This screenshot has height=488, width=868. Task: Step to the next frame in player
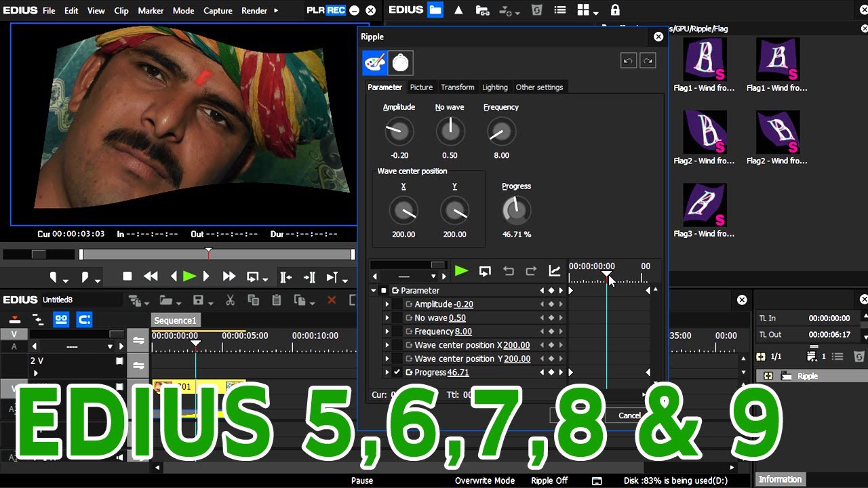[x=207, y=277]
